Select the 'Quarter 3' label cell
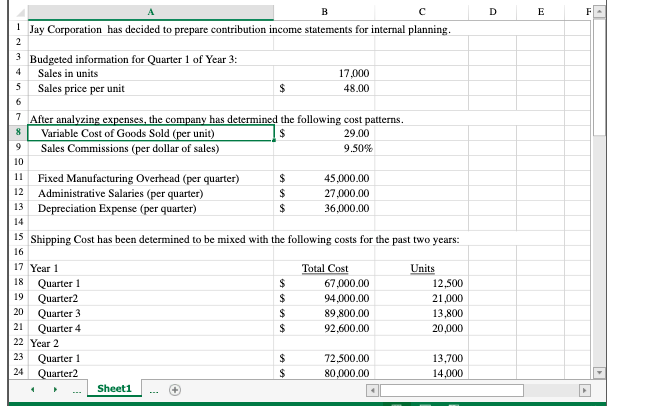This screenshot has width=648, height=406. pos(150,313)
